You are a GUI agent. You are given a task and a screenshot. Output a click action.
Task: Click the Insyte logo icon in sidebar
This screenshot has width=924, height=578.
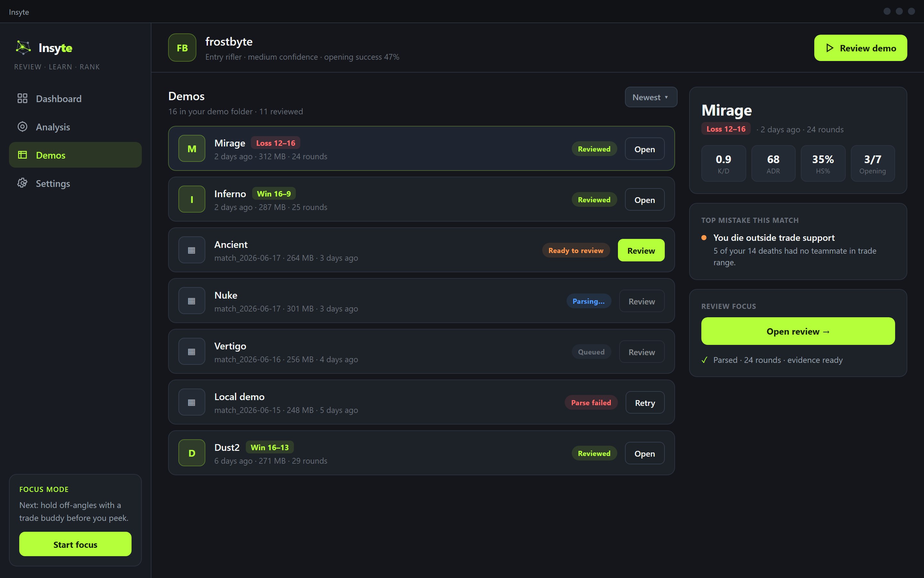(x=23, y=48)
